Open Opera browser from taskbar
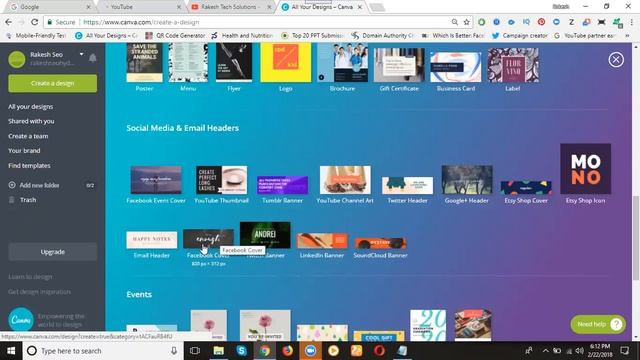This screenshot has height=360, width=640. tap(379, 351)
